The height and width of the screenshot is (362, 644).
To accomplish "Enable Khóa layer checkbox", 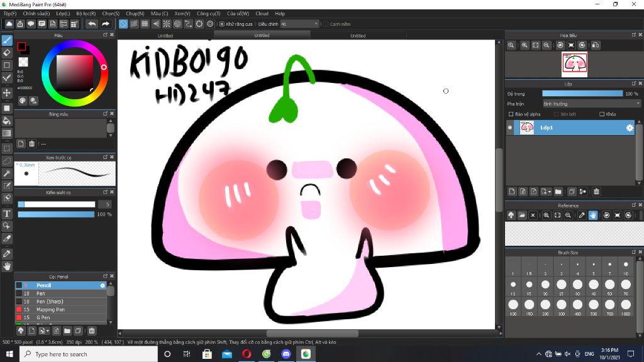I will click(x=602, y=114).
